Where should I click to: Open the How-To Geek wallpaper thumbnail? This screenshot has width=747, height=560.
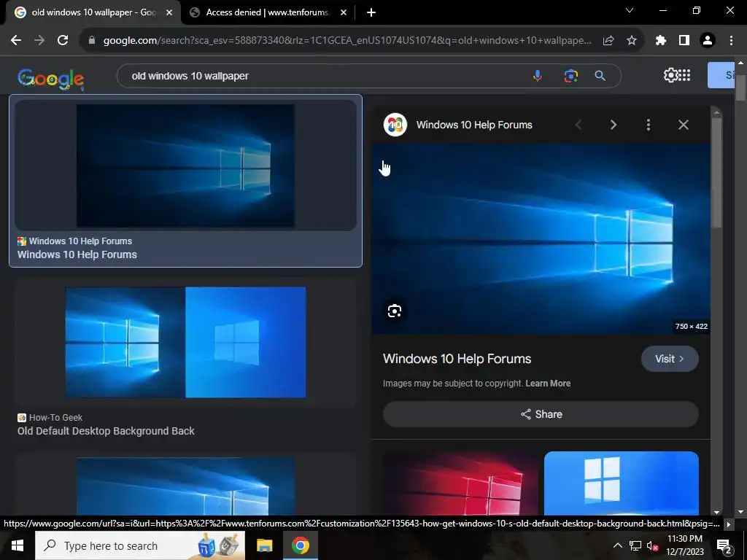pos(185,342)
